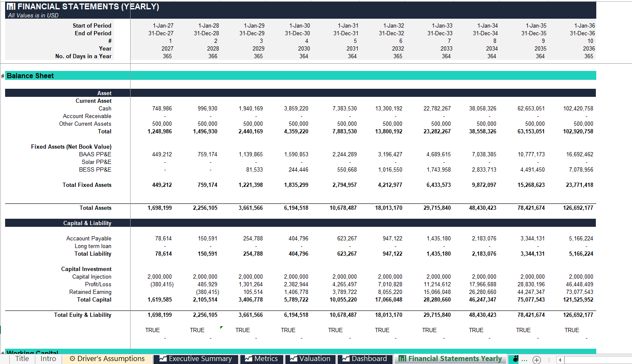Select the TRUE check cell under 2028
Image resolution: width=632 pixels, height=364 pixels.
click(197, 330)
